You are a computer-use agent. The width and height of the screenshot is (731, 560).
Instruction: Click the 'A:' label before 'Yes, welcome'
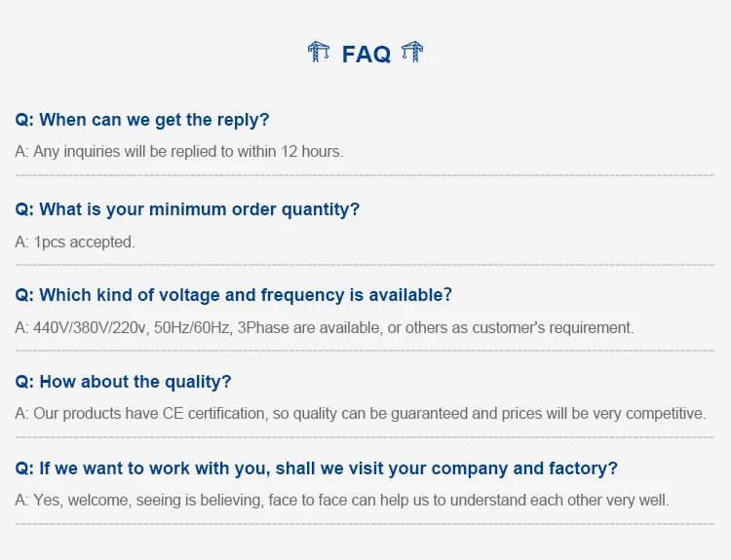(x=21, y=500)
